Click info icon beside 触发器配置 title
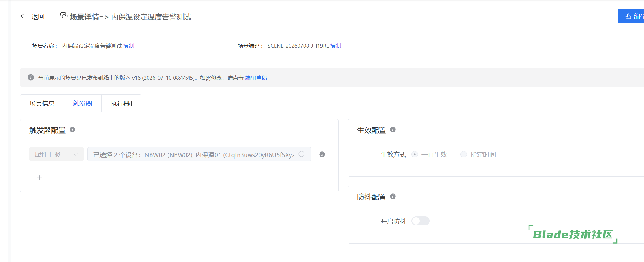 coord(72,130)
